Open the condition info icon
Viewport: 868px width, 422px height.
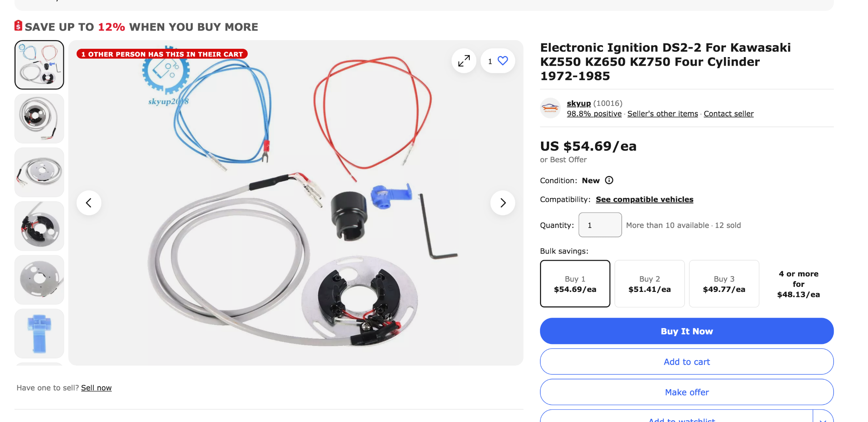coord(609,180)
